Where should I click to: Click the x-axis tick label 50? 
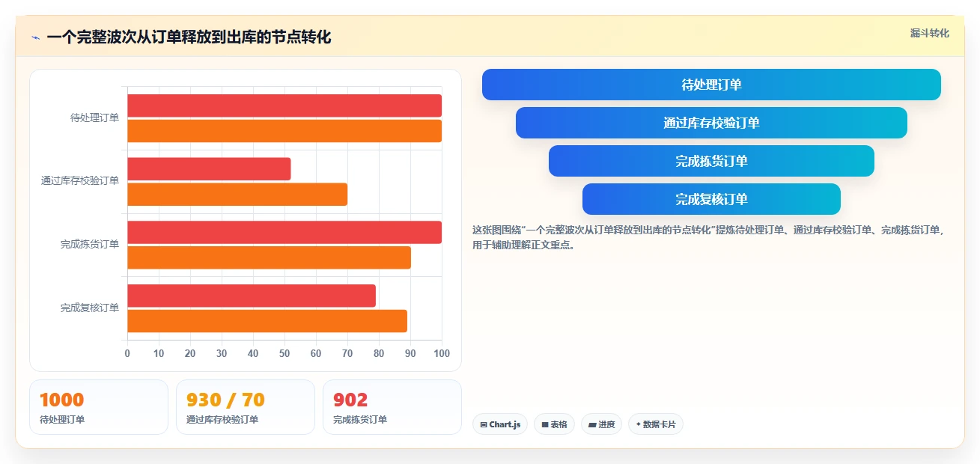coord(284,353)
